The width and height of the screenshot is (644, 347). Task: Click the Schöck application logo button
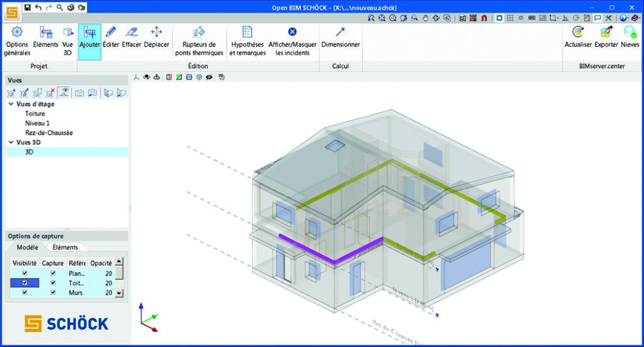[x=12, y=12]
